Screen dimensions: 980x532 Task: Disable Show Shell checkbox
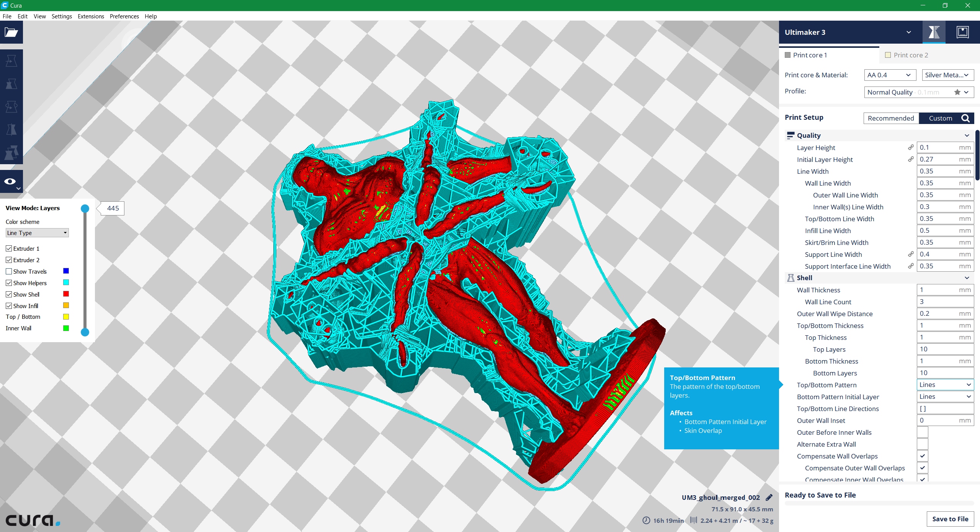9,294
